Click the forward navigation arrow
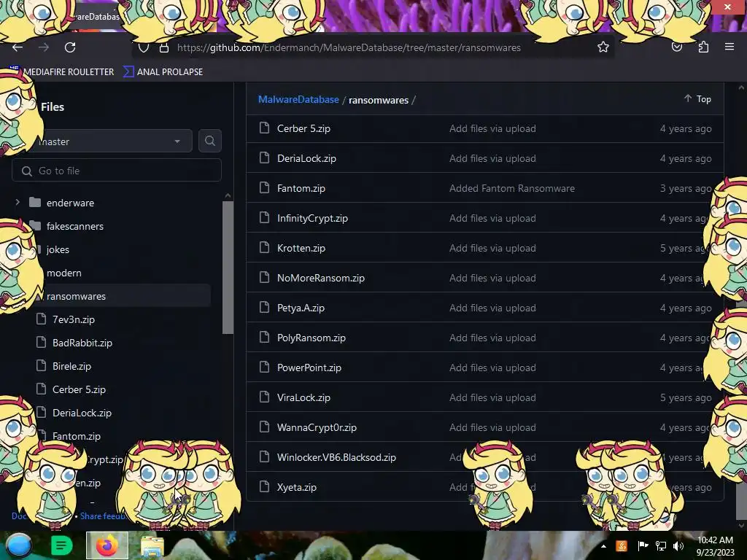Image resolution: width=747 pixels, height=560 pixels. click(44, 47)
